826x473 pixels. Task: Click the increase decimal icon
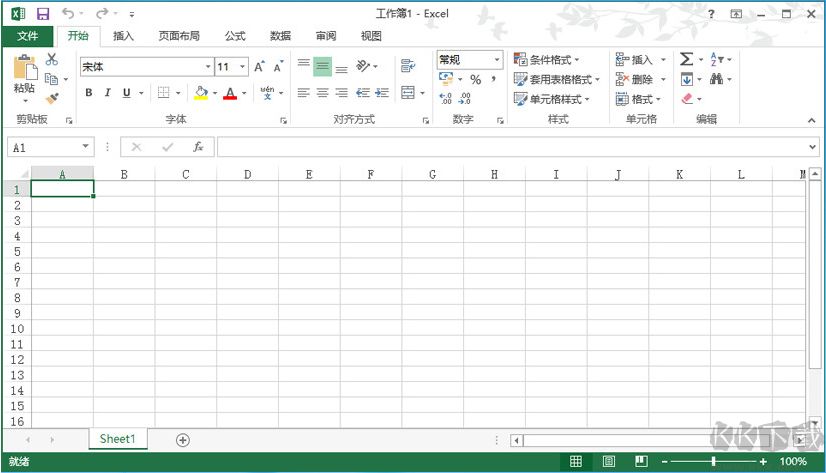pos(446,98)
